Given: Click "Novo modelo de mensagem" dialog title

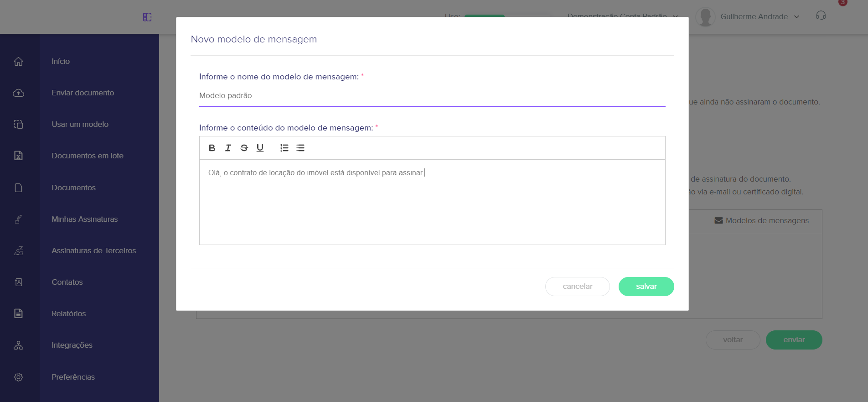Looking at the screenshot, I should (253, 39).
